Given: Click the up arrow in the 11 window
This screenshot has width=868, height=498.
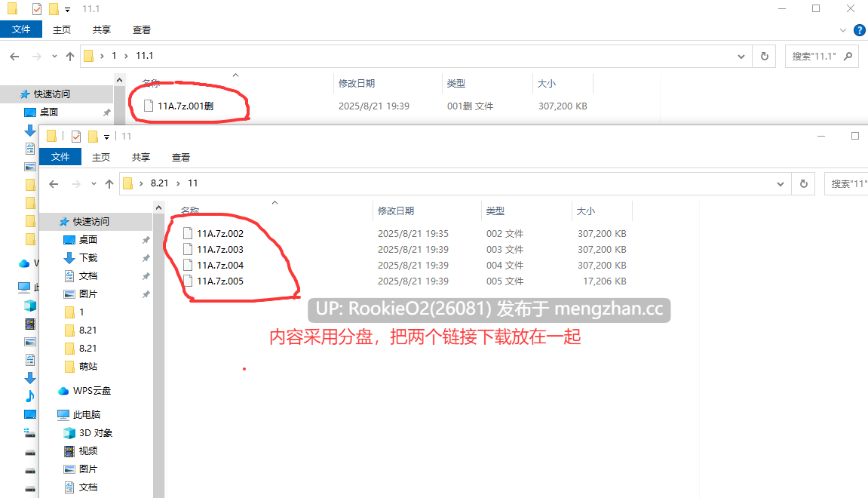Looking at the screenshot, I should 109,183.
